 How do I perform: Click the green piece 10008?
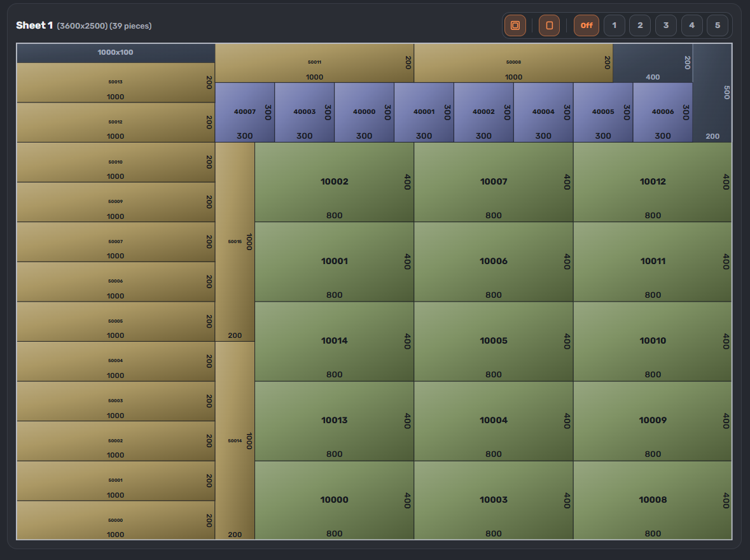(x=652, y=500)
